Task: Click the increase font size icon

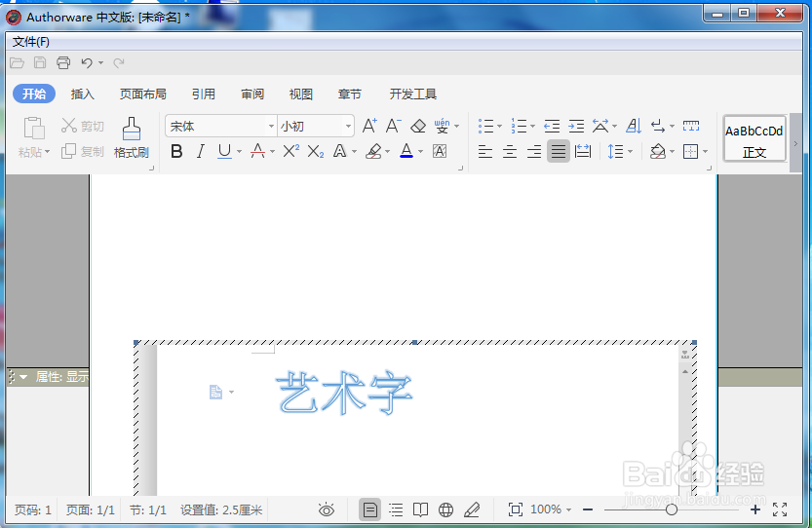Action: click(x=369, y=126)
